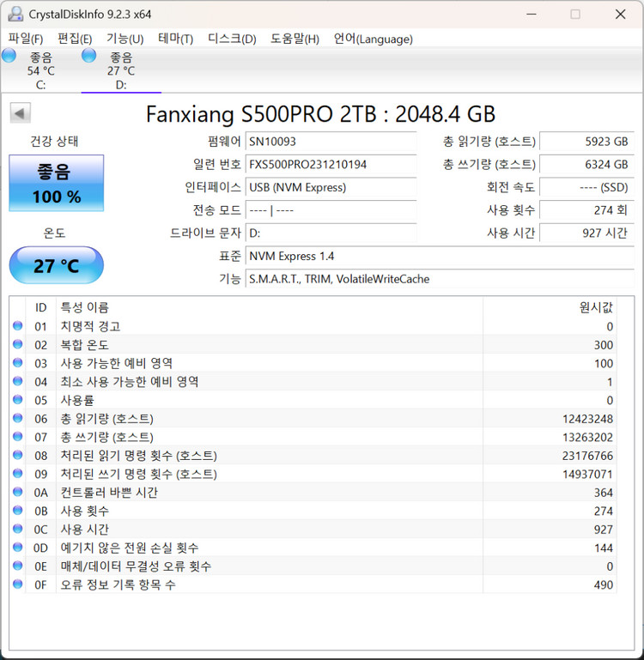This screenshot has height=660, width=644.
Task: Close the CrystalDiskInfo window
Action: (621, 15)
